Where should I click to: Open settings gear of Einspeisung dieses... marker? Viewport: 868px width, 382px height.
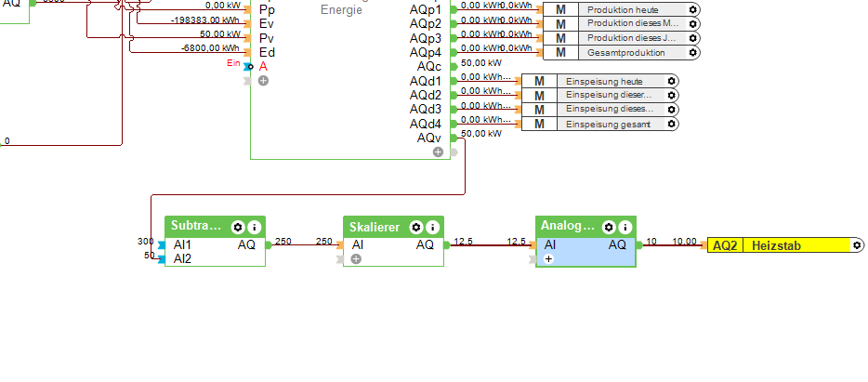(x=672, y=109)
